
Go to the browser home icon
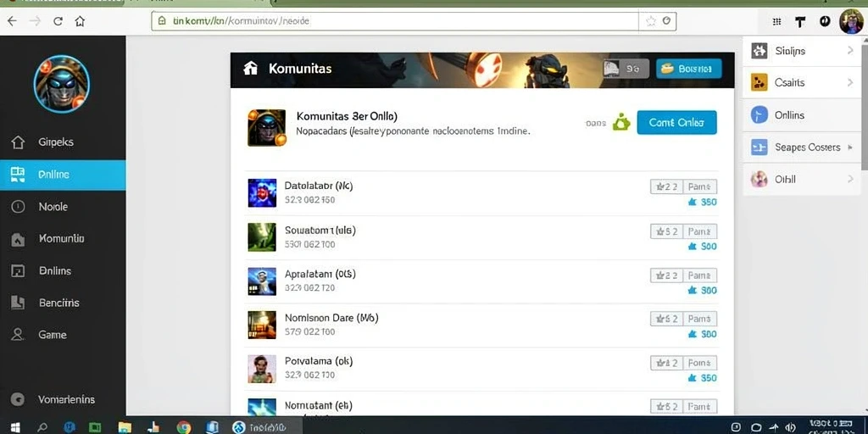(80, 21)
